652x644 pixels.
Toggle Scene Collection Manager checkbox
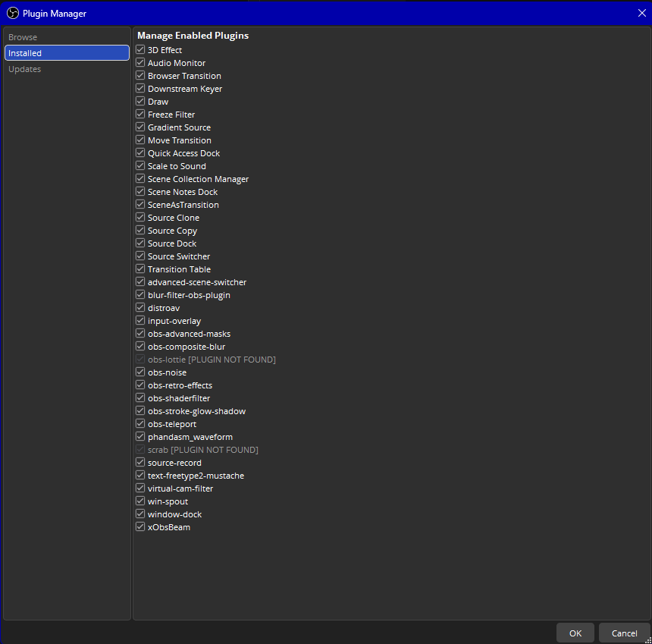[x=140, y=179]
